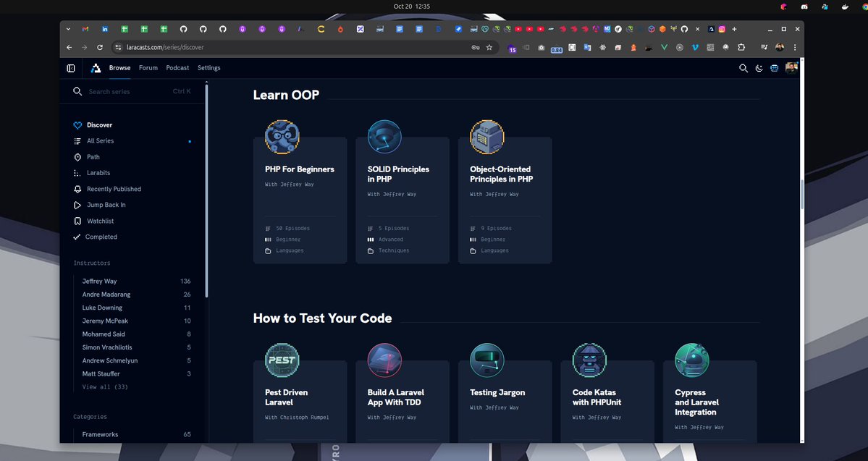Click the 9 Episodes label
The width and height of the screenshot is (868, 461).
(496, 228)
